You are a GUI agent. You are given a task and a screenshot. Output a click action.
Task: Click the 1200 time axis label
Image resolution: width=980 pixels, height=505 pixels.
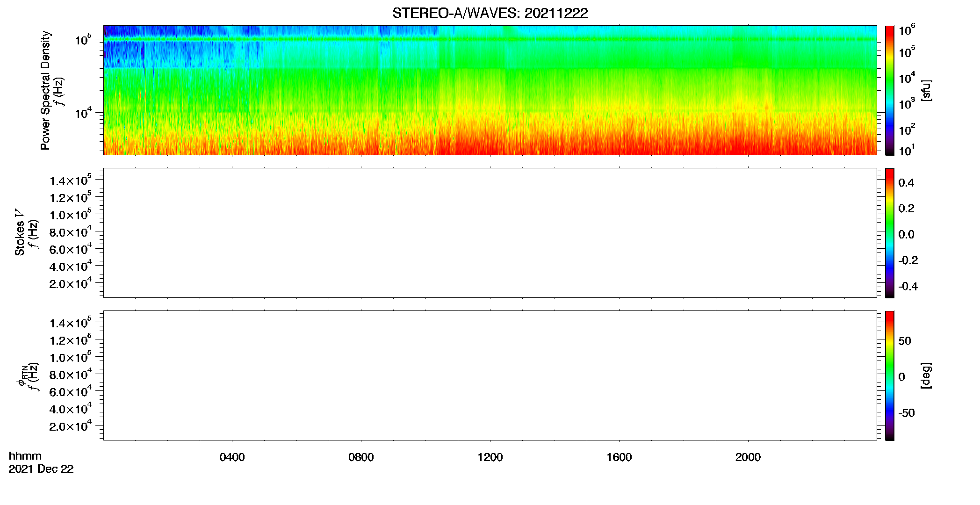click(490, 457)
